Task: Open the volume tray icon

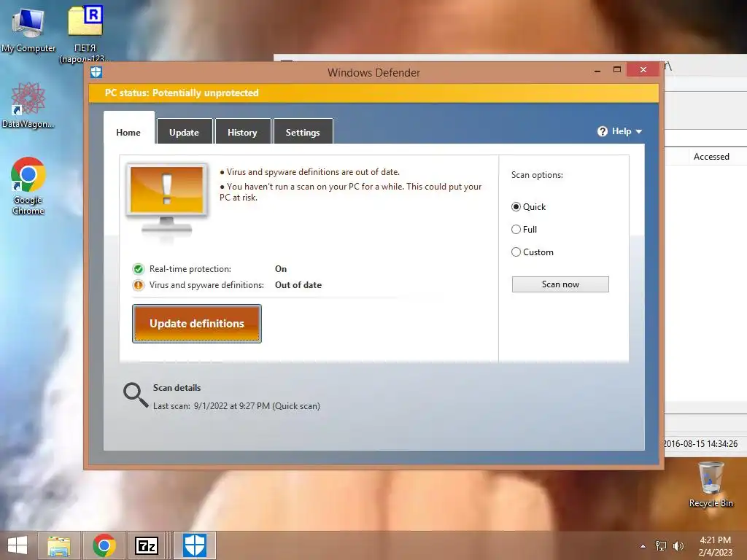Action: [678, 546]
